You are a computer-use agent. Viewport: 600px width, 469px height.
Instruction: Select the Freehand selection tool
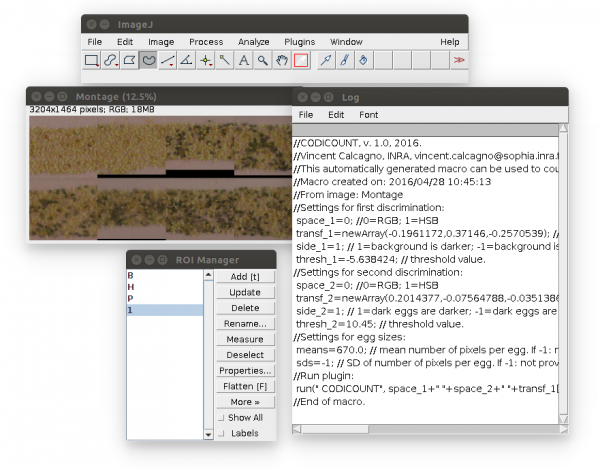148,60
